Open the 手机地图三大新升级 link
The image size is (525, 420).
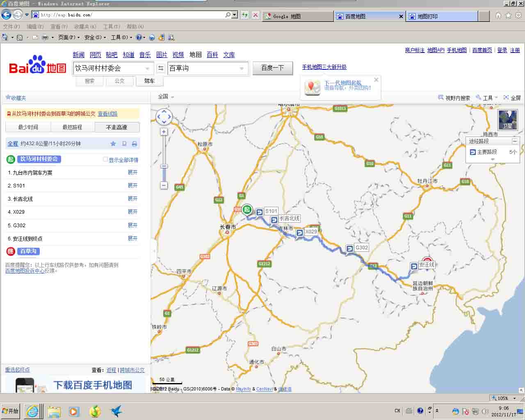tap(324, 67)
